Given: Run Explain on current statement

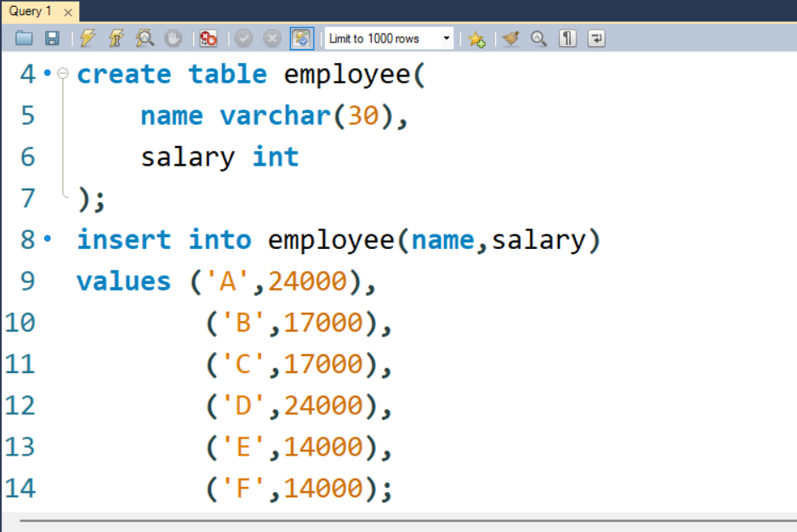Looking at the screenshot, I should (145, 38).
